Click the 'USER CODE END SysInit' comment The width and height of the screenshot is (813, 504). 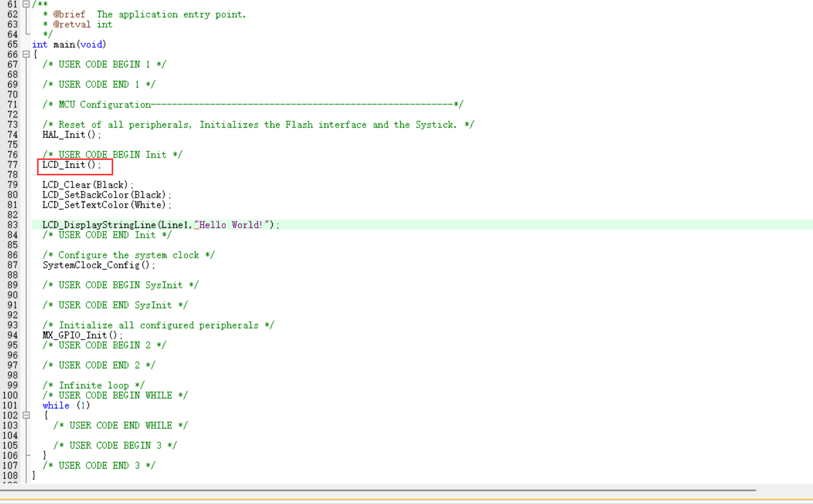click(115, 305)
